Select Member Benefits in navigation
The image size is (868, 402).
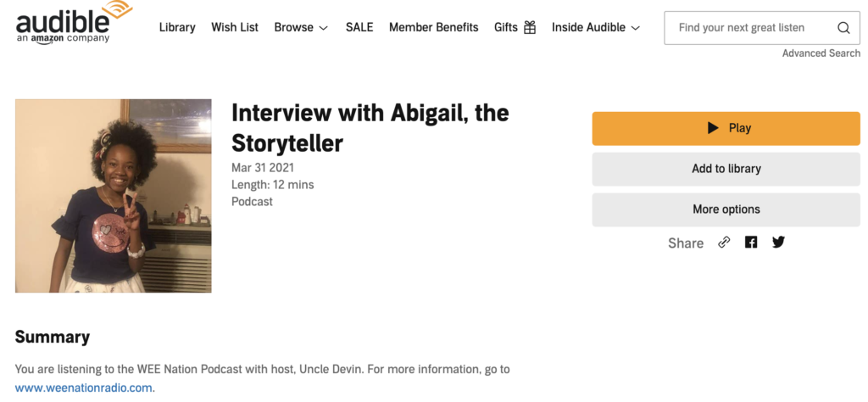[433, 27]
